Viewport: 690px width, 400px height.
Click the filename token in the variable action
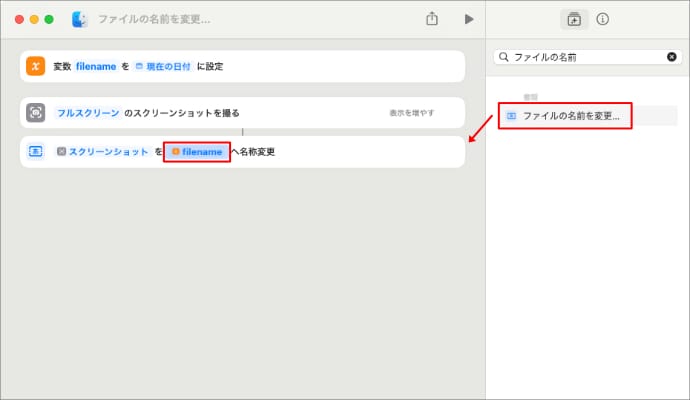coord(96,66)
